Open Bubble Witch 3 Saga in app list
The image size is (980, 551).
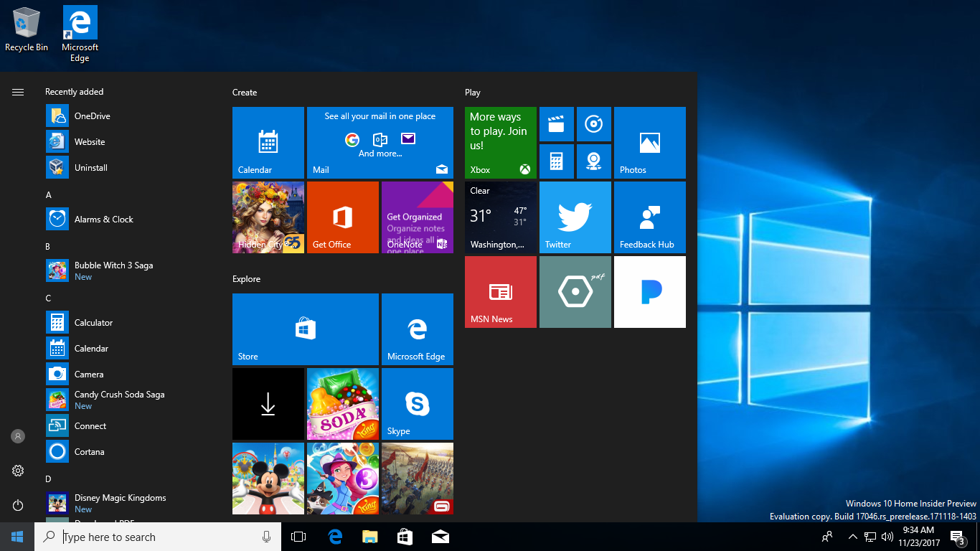129,271
